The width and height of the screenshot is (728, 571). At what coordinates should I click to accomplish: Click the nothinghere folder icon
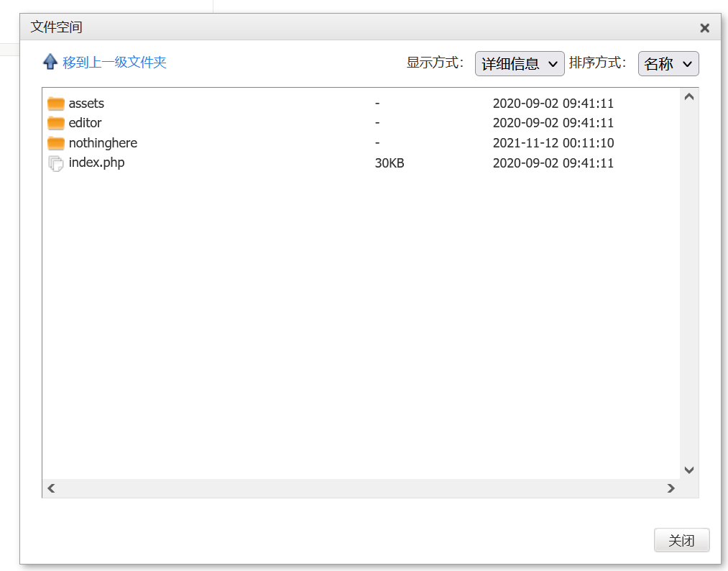pyautogui.click(x=56, y=143)
